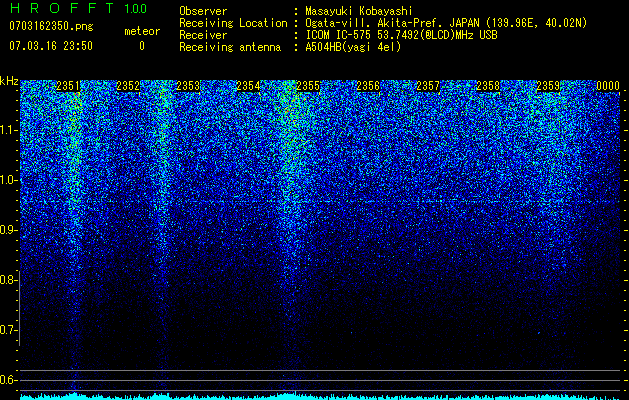Click the 2358 time marker
Screen dimensions: 629x400
pyautogui.click(x=488, y=86)
